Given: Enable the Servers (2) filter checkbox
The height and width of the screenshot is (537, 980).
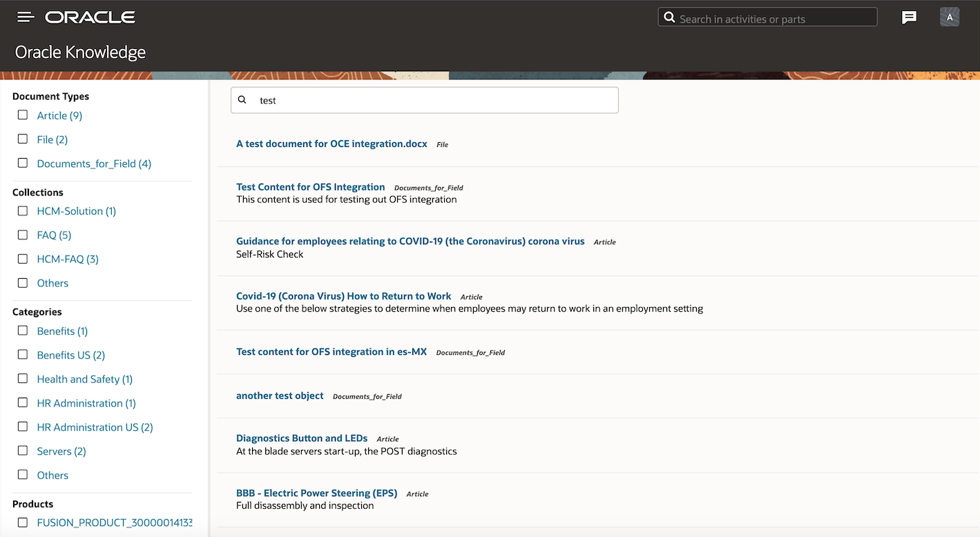Looking at the screenshot, I should [23, 451].
